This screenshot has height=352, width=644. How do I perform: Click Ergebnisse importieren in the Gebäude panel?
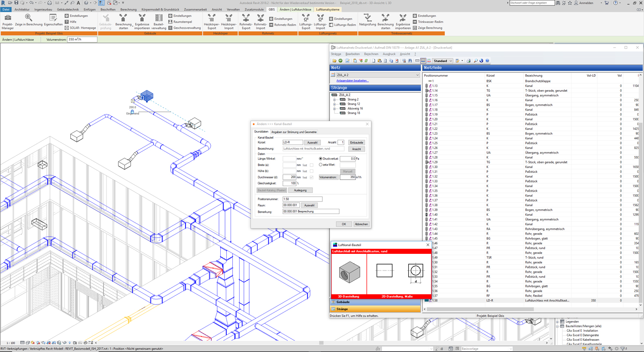[142, 22]
